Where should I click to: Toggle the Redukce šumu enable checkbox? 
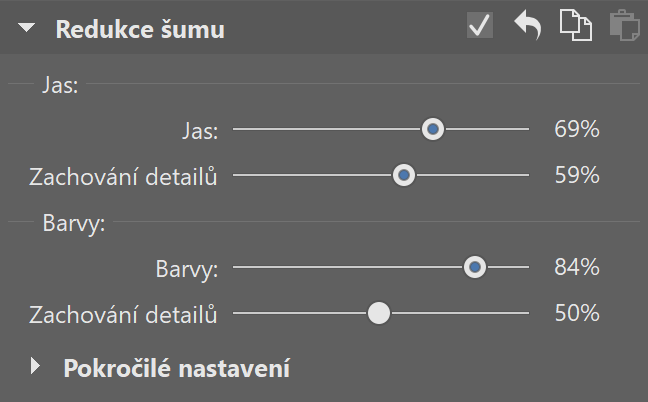(480, 27)
